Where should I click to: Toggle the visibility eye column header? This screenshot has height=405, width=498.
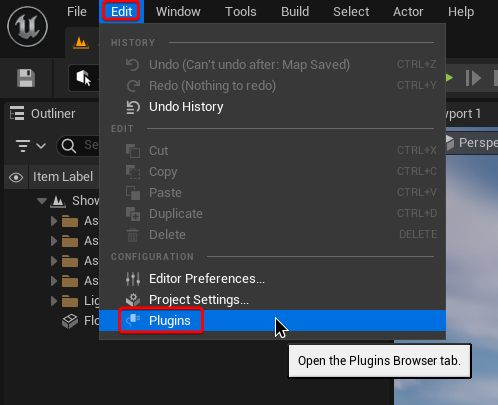(x=16, y=177)
